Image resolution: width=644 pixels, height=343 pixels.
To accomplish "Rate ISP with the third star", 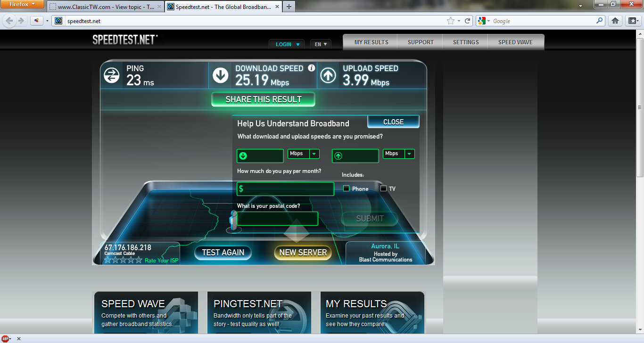I will (123, 260).
